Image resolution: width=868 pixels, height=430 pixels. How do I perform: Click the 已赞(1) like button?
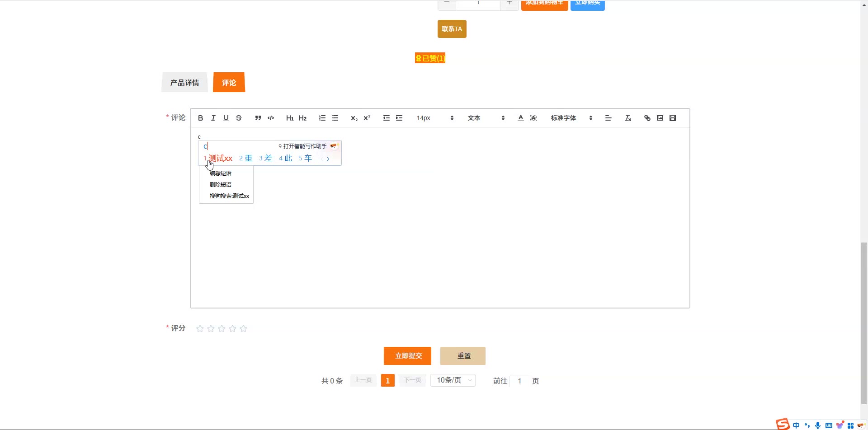tap(430, 58)
